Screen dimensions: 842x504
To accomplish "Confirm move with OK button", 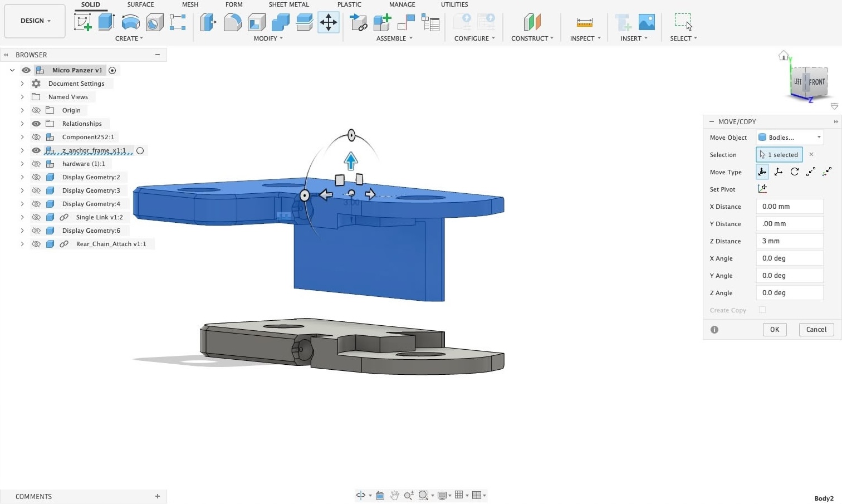I will point(775,329).
